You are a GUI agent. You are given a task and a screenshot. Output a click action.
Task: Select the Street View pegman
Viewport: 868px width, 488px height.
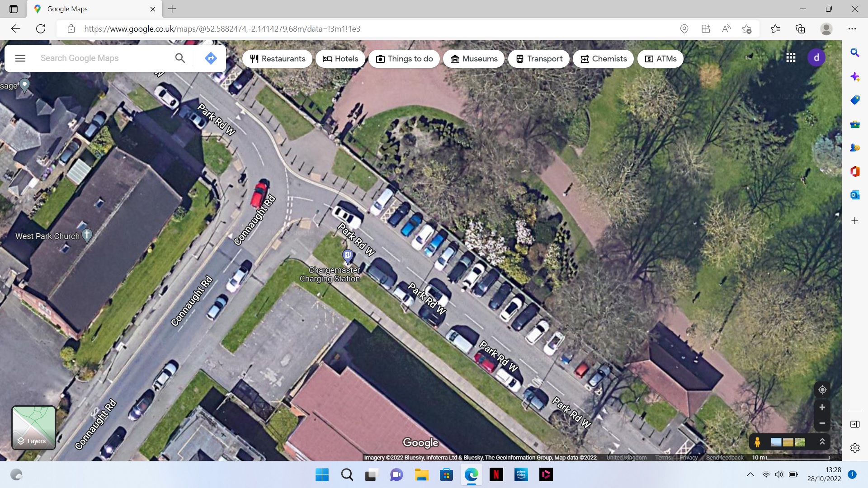pos(757,442)
